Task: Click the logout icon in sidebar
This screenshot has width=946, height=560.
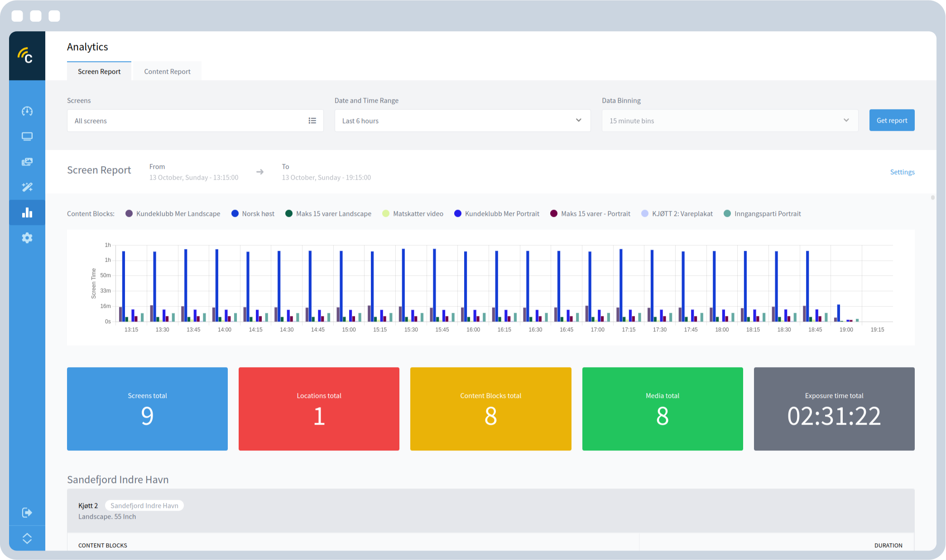Action: click(x=27, y=512)
